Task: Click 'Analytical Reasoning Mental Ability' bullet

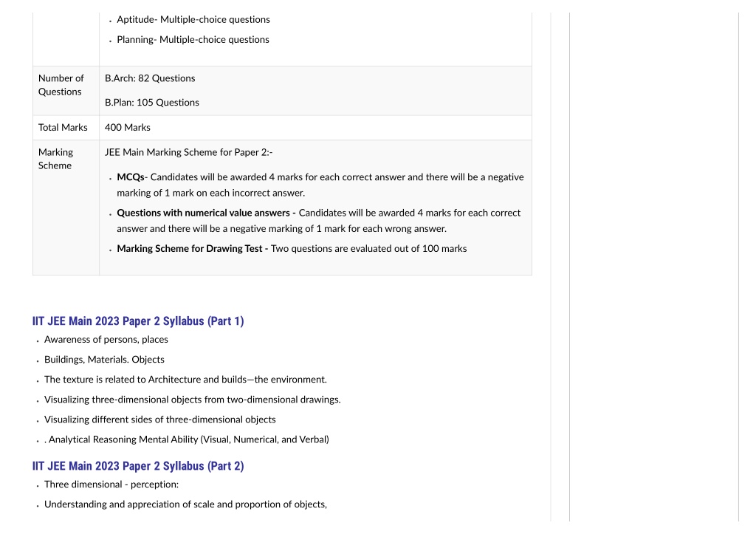Action: click(187, 439)
